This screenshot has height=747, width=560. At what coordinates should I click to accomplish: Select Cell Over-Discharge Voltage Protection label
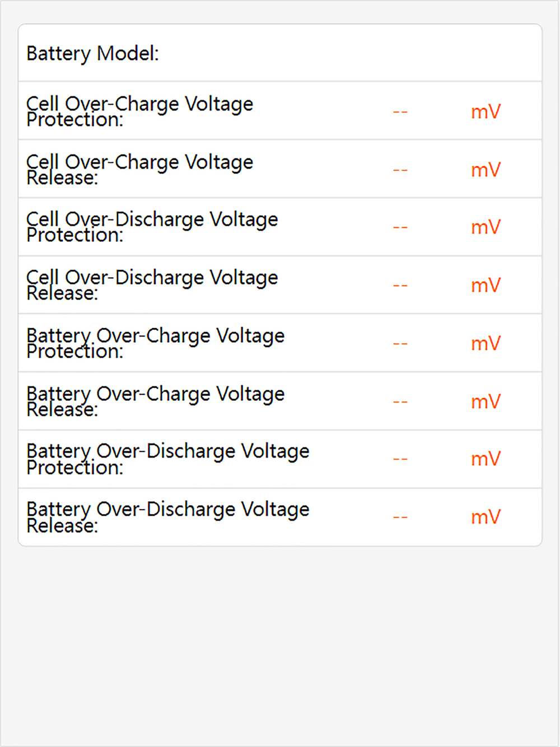point(152,227)
